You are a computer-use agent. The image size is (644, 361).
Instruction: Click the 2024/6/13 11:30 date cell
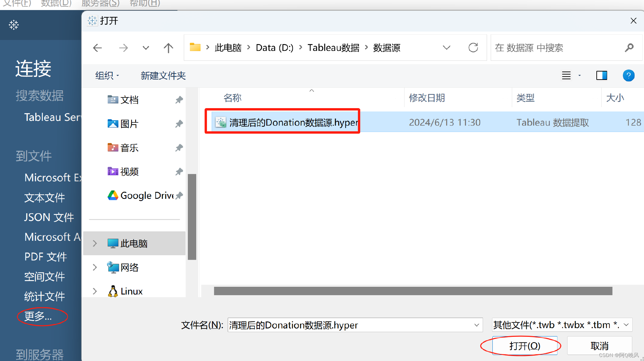point(445,122)
